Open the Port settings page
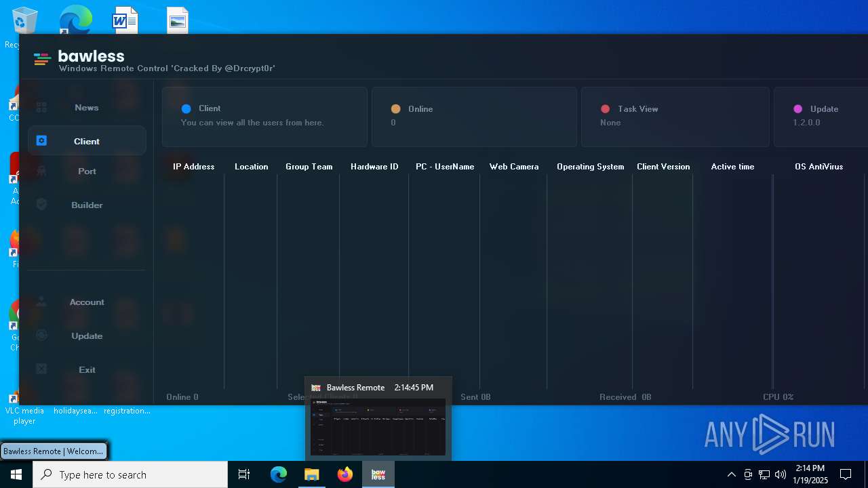This screenshot has height=488, width=868. click(87, 171)
